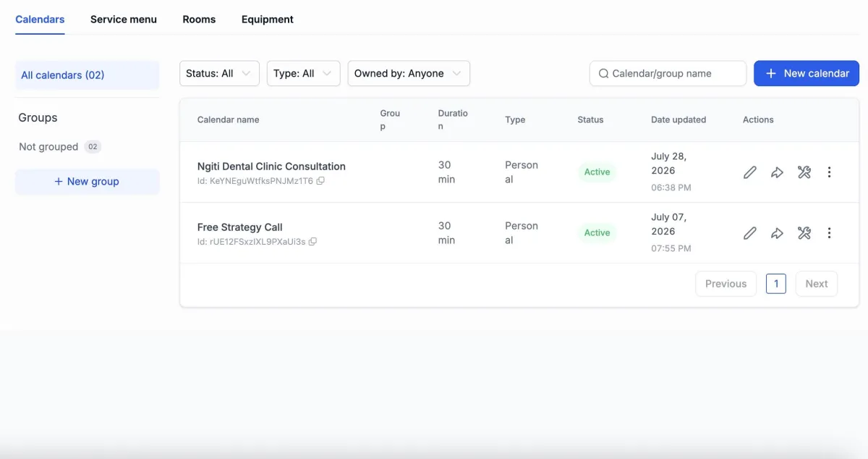Click the July 28, 2026 date cell
The image size is (868, 459).
point(671,172)
